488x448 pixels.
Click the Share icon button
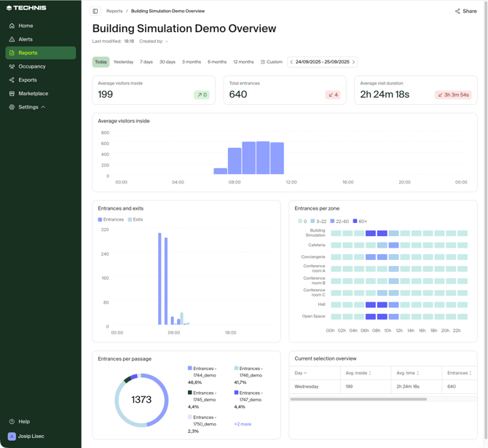pos(465,11)
